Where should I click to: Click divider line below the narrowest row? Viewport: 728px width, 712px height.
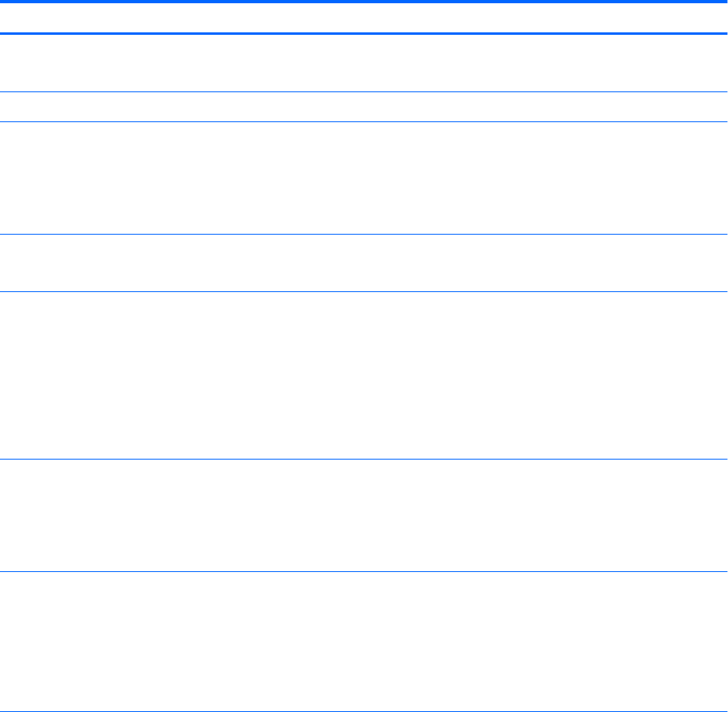click(364, 121)
